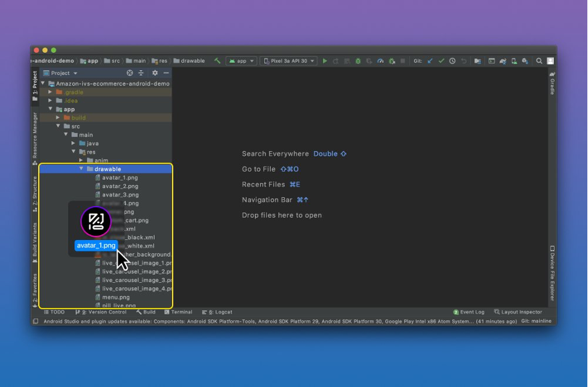Click the locate target icon in Project panel

pyautogui.click(x=130, y=73)
